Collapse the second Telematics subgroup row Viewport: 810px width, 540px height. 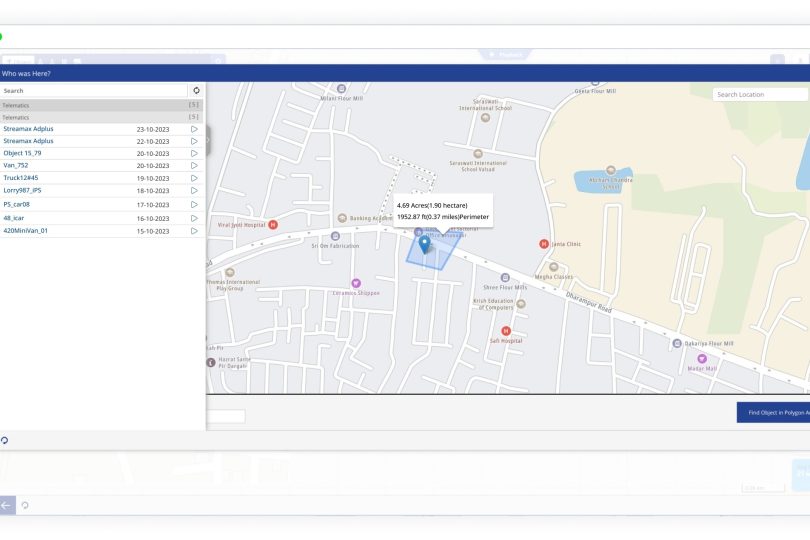tap(100, 117)
